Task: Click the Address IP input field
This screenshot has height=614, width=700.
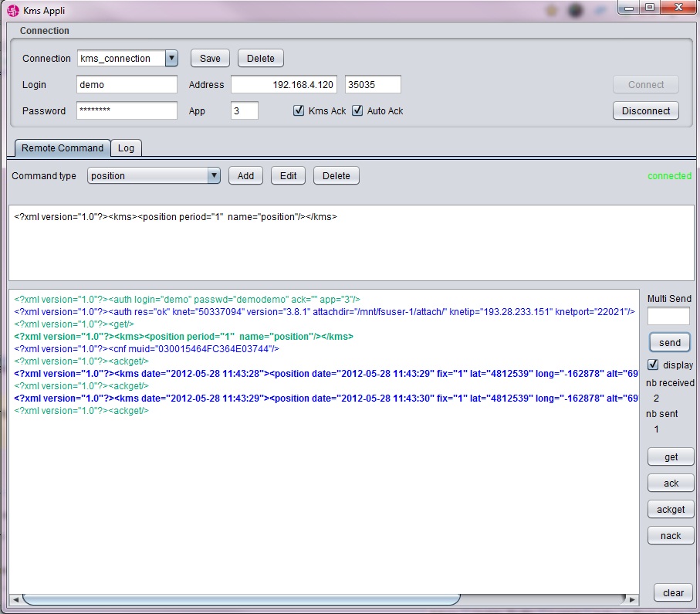Action: [284, 84]
